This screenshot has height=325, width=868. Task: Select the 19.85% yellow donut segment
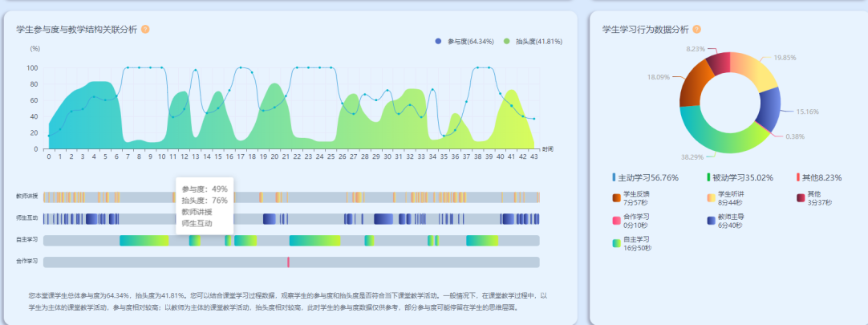point(755,71)
